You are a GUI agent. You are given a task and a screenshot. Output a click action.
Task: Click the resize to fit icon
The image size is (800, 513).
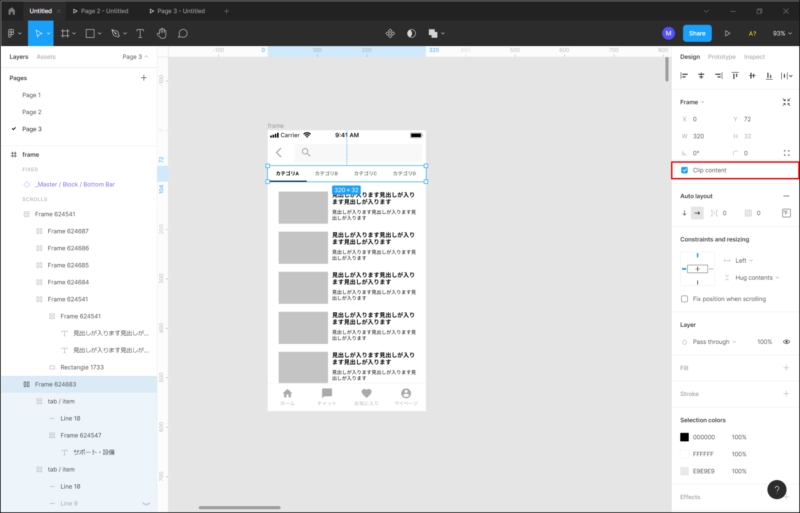(787, 102)
